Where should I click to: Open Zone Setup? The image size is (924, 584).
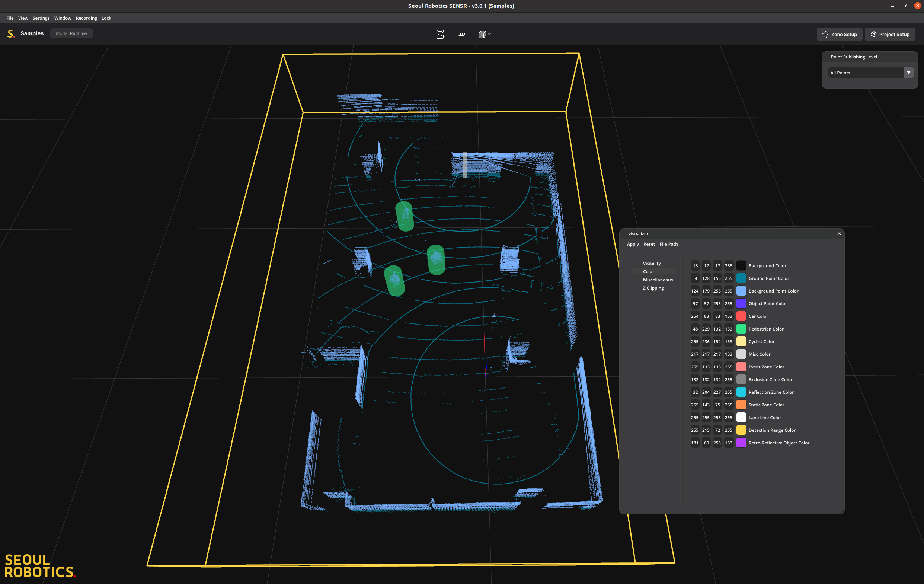[x=840, y=34]
